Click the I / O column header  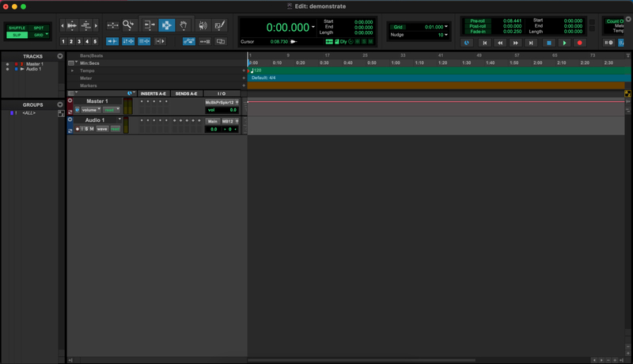(222, 93)
